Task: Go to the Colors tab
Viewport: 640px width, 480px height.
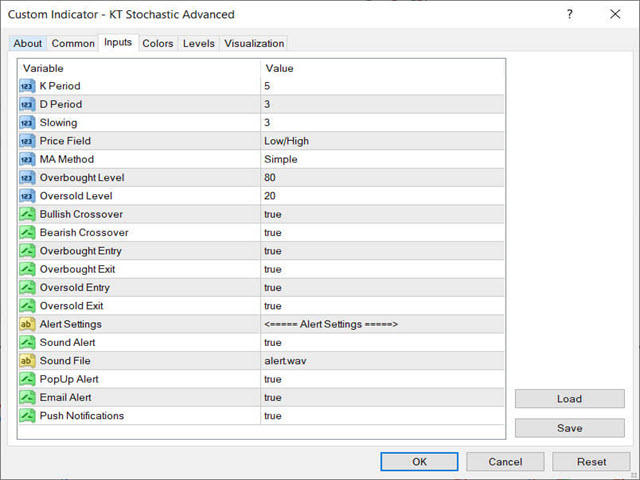Action: click(158, 43)
